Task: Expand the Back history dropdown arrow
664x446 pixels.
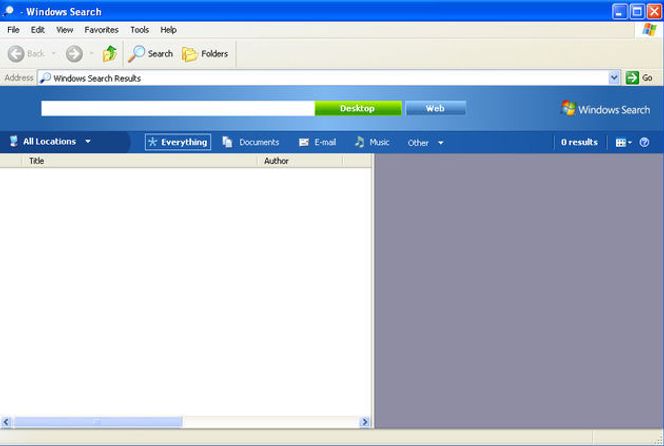Action: (53, 53)
